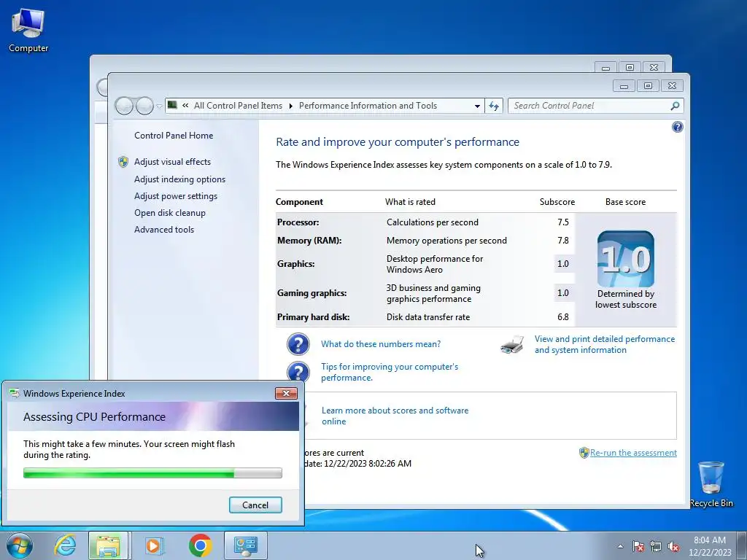Open Adjust power settings

[175, 196]
